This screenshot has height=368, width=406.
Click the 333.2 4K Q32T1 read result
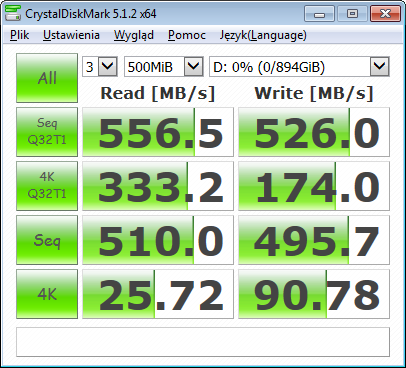(158, 186)
